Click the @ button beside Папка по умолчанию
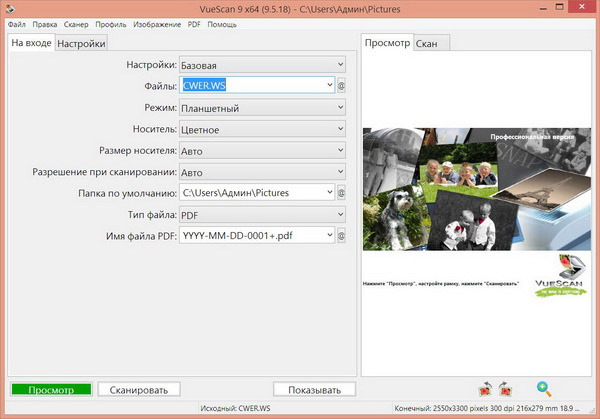The width and height of the screenshot is (600, 419). [x=341, y=193]
